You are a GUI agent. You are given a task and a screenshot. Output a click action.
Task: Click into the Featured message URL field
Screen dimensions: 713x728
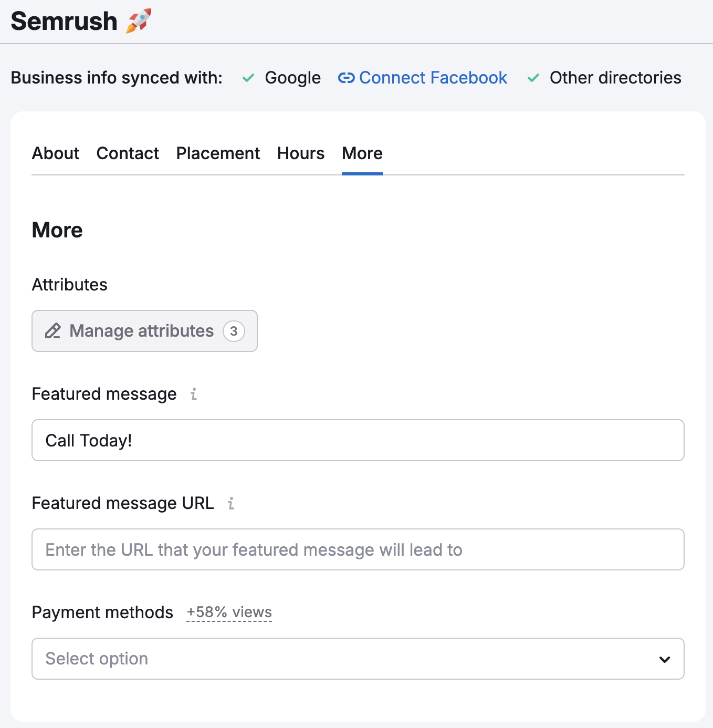pyautogui.click(x=357, y=549)
